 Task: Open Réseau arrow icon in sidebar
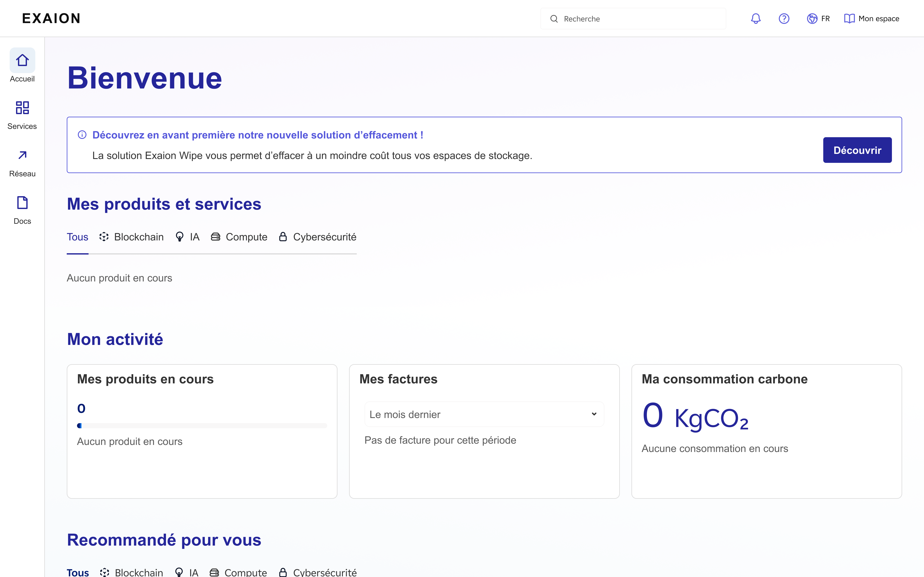tap(22, 155)
